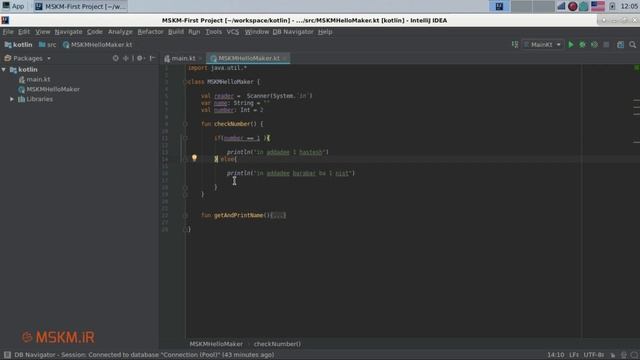Collapse the checkNumber function fold marker

click(x=185, y=124)
